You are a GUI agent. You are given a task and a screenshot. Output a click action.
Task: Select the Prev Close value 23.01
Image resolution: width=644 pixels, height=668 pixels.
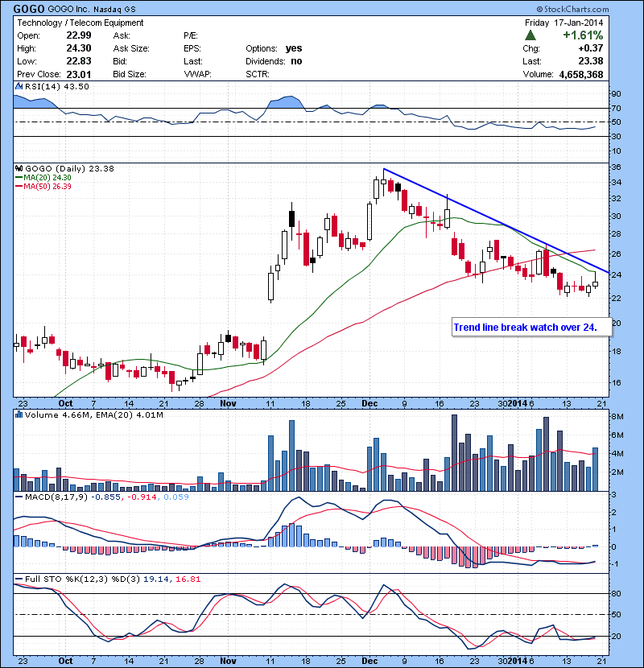point(79,75)
